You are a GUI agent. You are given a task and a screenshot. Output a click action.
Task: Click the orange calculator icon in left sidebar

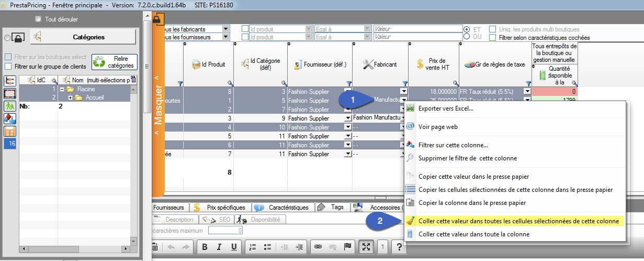pyautogui.click(x=10, y=131)
